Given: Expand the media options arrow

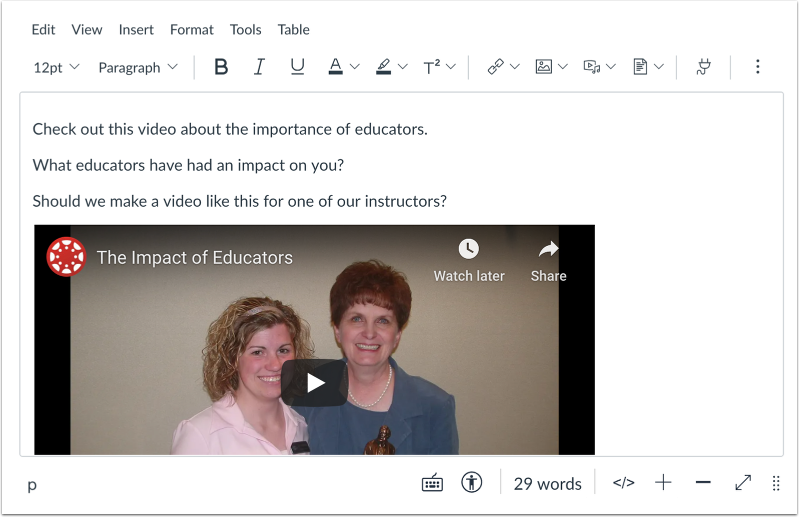Looking at the screenshot, I should tap(611, 67).
